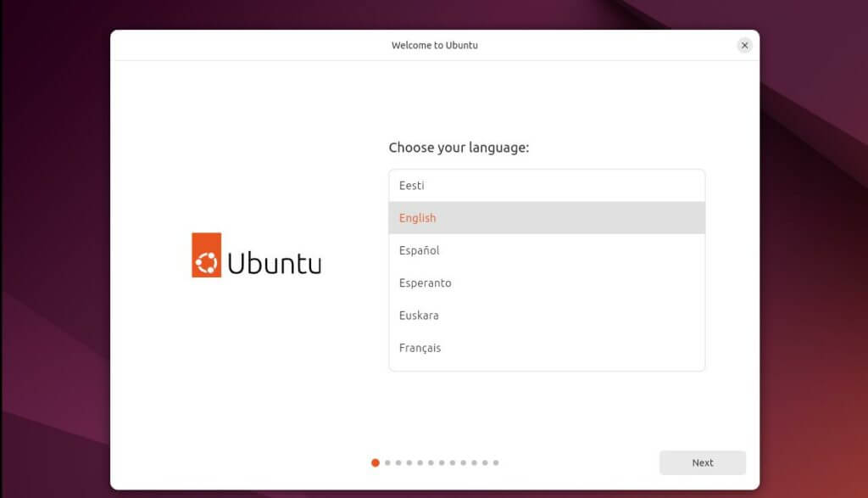Viewport: 868px width, 498px height.
Task: Click the fourth page indicator dot
Action: pyautogui.click(x=408, y=463)
